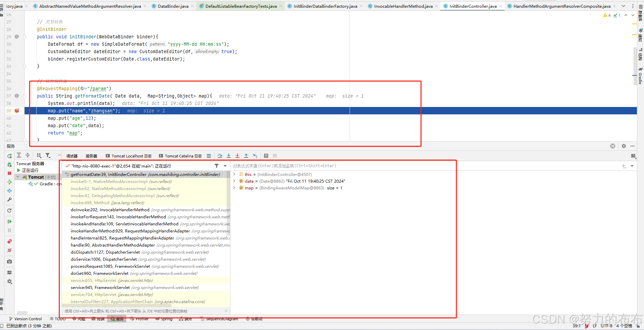Screen dimensions: 644x330
Task: Switch to the 服务器 tab
Action: [91, 156]
